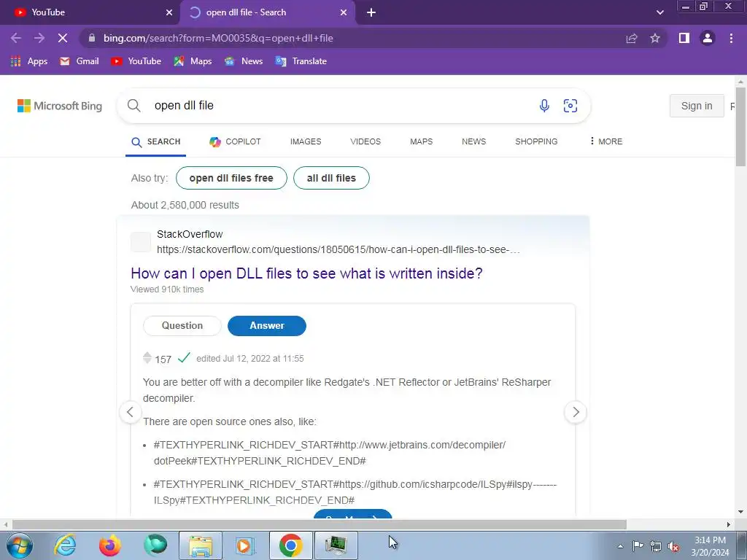Open Chrome profile avatar menu
Screen dimensions: 747x560
pos(708,38)
